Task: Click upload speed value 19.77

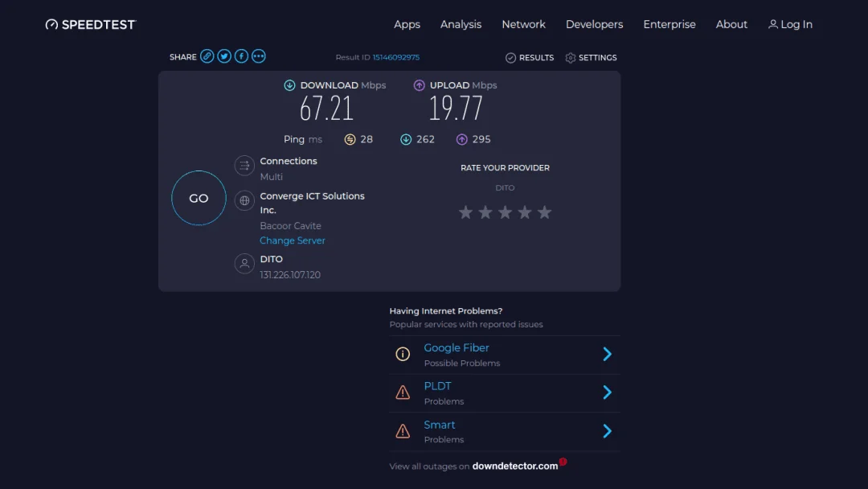Action: 456,109
